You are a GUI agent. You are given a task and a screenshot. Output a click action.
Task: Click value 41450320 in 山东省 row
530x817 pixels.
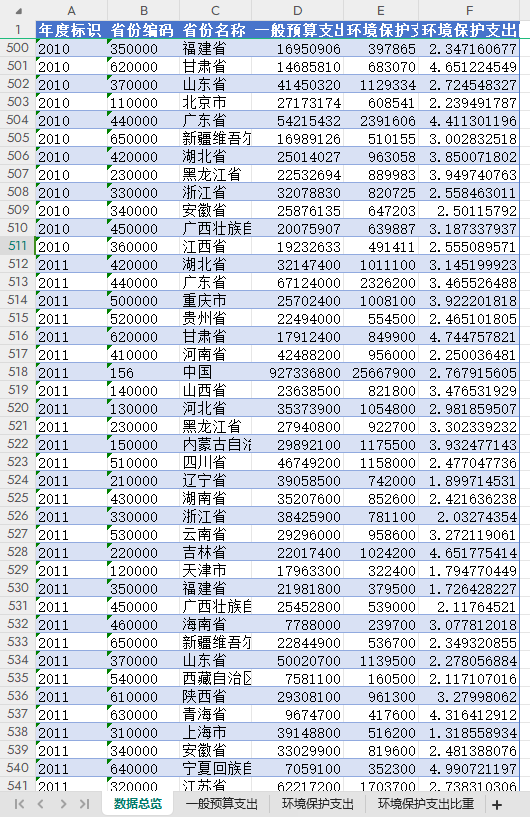[298, 84]
